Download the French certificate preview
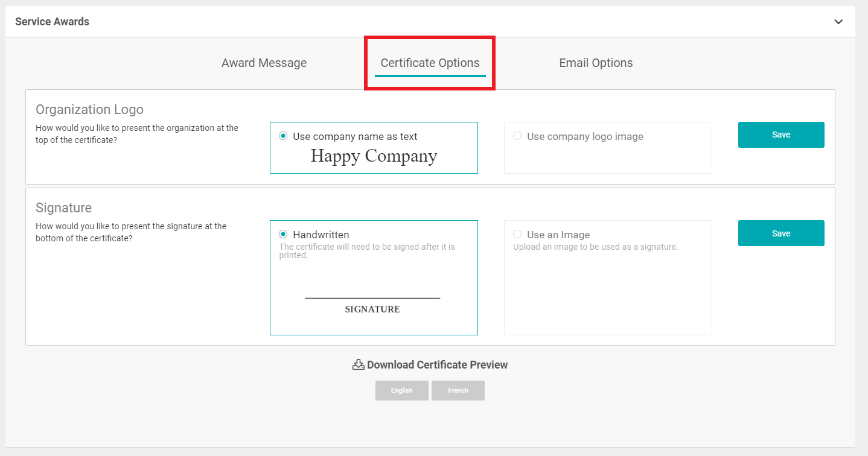 [458, 390]
